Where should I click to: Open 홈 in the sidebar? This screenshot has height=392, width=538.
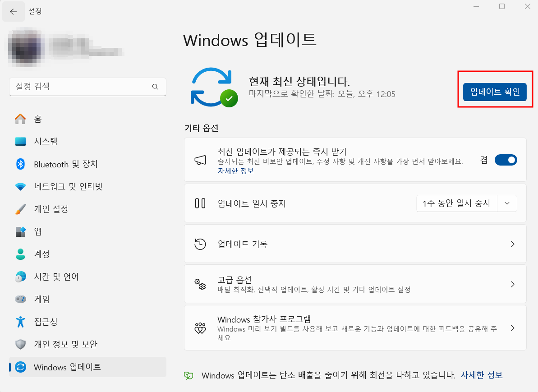(87, 119)
